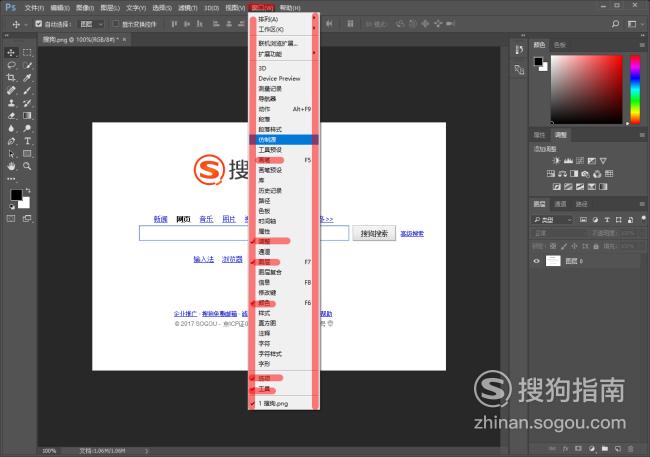The height and width of the screenshot is (457, 650).
Task: Add a Brightness/Contrast adjustment
Action: (556, 160)
